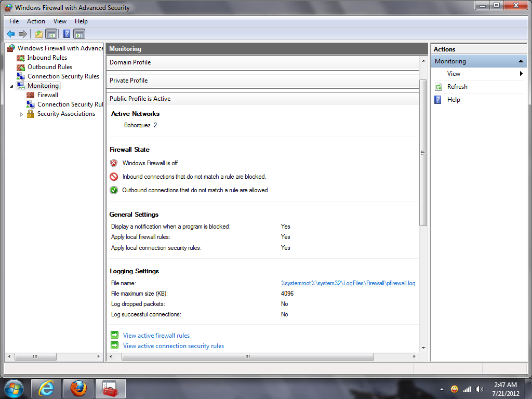Click the blue Help toolbar icon
This screenshot has width=532, height=399.
[66, 34]
